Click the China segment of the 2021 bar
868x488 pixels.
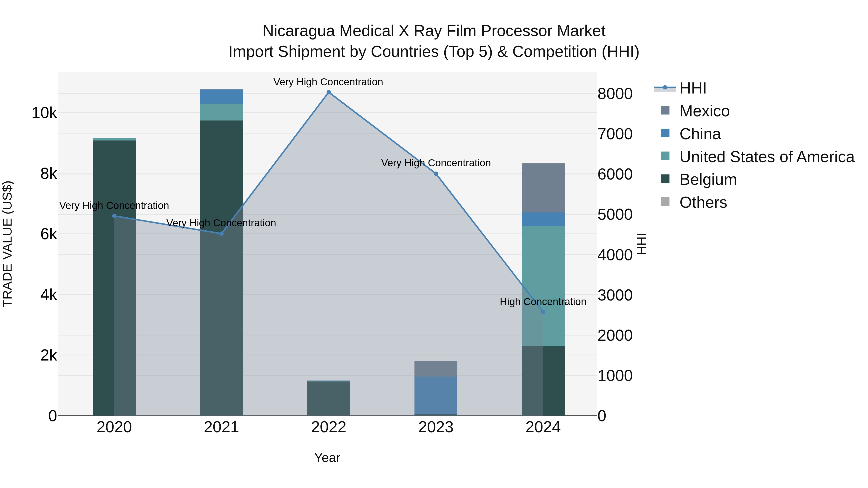point(221,97)
